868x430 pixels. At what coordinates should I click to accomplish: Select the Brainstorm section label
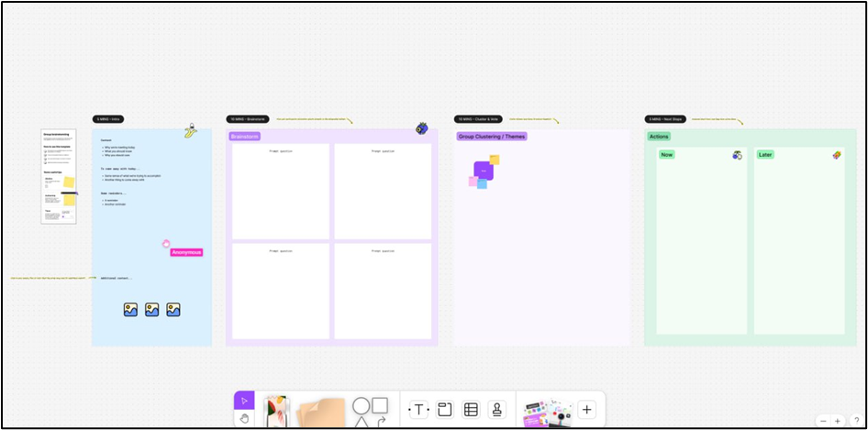pos(245,137)
